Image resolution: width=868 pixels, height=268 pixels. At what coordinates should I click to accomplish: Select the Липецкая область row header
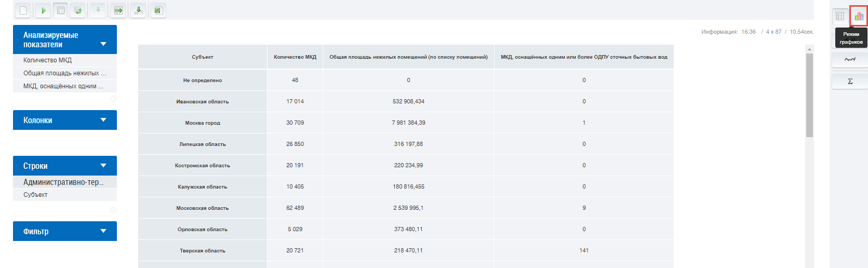click(203, 144)
